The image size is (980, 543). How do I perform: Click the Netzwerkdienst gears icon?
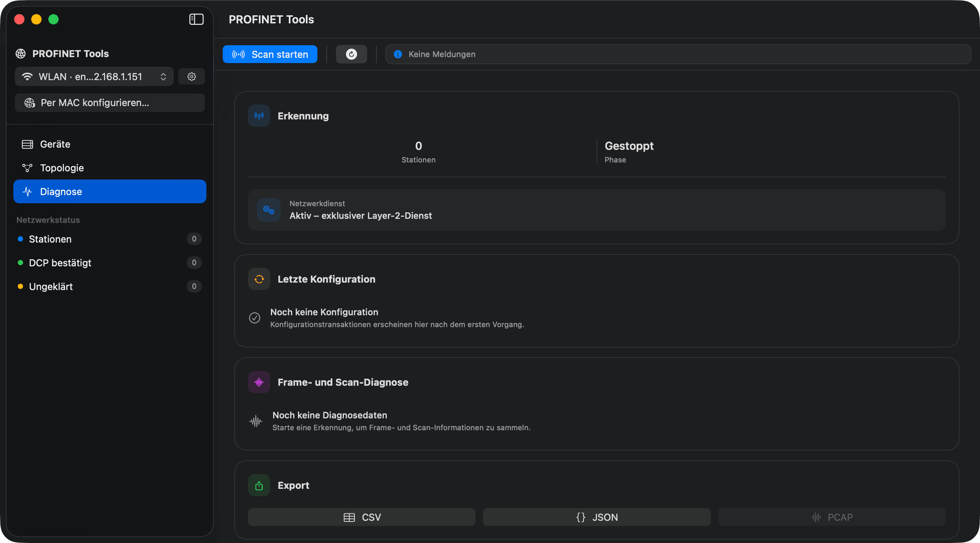269,210
